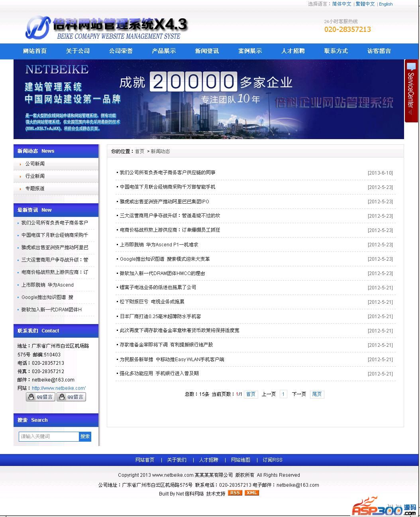Open article 松下财报巨亏 电视业务成拖累
This screenshot has height=517, width=420.
tap(152, 302)
